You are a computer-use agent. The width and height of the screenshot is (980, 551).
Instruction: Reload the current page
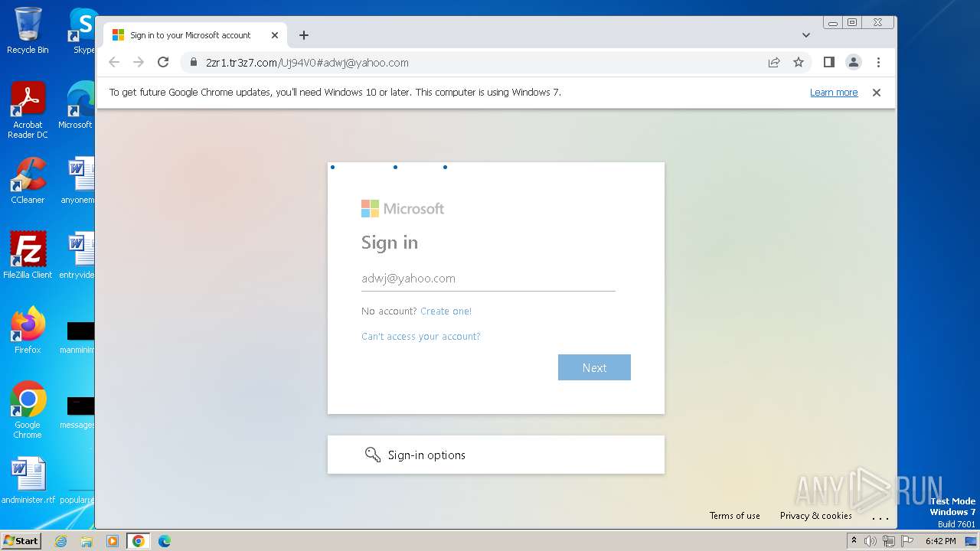pos(163,62)
